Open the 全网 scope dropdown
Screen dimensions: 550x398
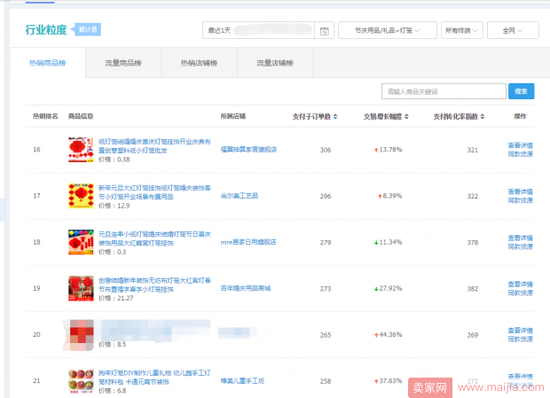[513, 30]
